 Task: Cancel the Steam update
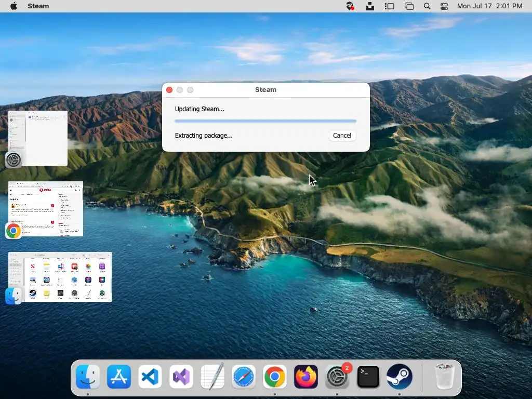(342, 136)
